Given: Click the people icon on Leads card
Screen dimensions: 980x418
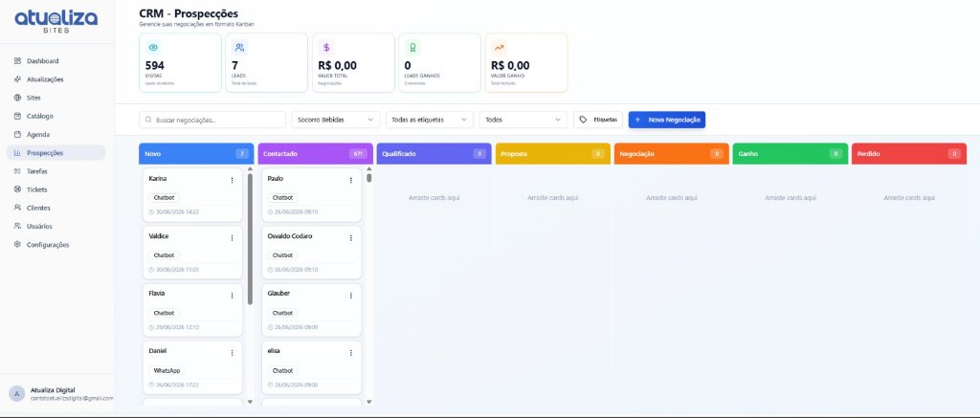Looking at the screenshot, I should [x=240, y=48].
